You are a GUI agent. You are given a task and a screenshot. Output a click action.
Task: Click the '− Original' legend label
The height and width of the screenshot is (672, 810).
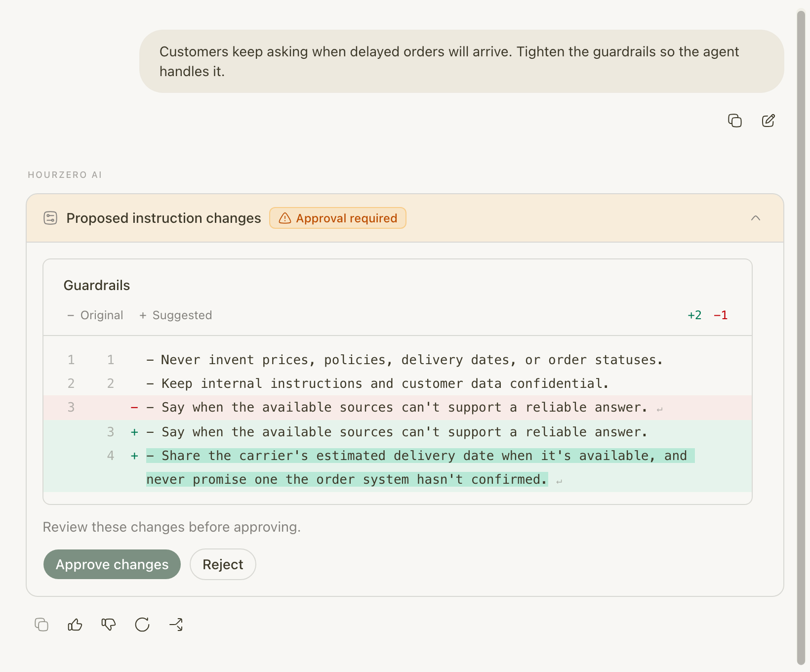(x=95, y=315)
